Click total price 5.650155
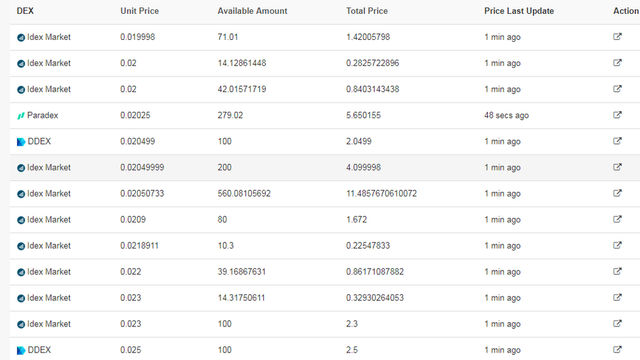This screenshot has height=360, width=640. [363, 115]
